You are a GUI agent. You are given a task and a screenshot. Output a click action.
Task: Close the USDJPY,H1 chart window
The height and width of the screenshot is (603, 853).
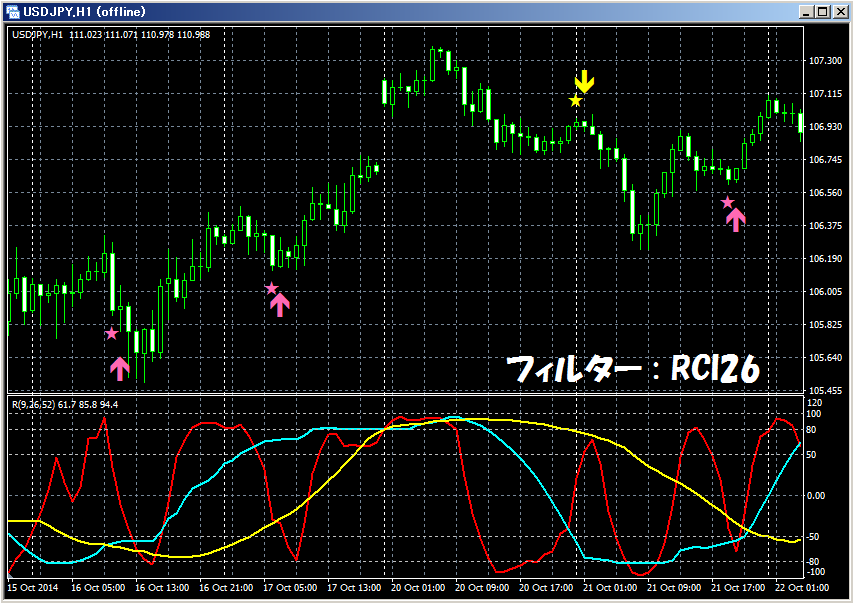point(840,11)
